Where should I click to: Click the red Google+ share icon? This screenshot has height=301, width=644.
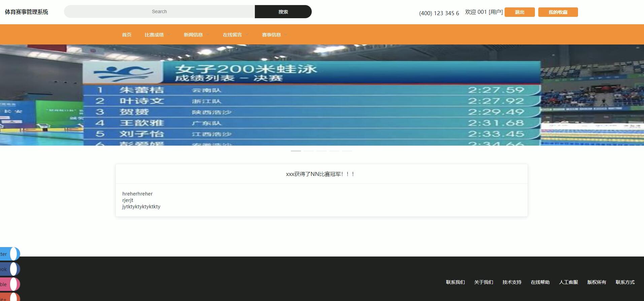click(x=10, y=297)
